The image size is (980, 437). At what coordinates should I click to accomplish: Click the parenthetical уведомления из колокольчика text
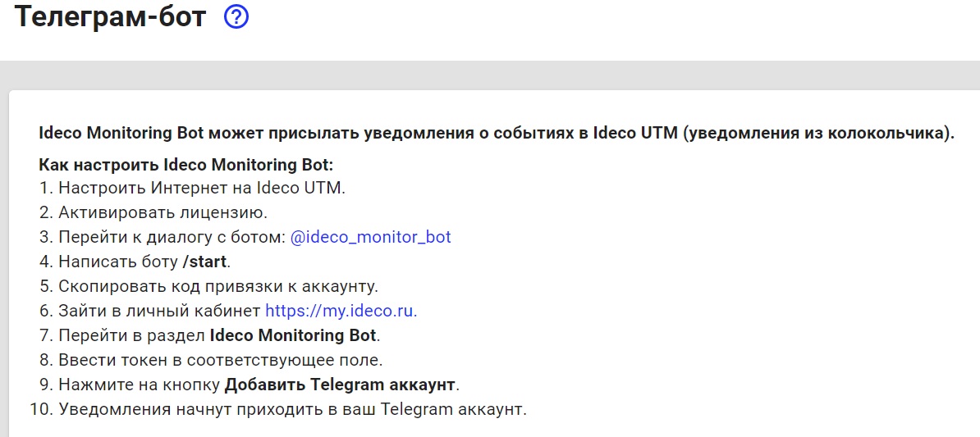[817, 134]
